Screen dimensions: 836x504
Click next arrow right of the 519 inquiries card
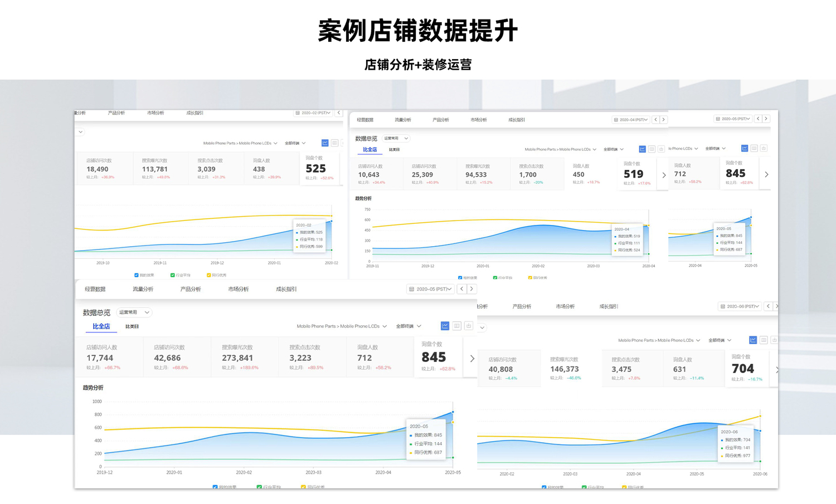point(664,175)
